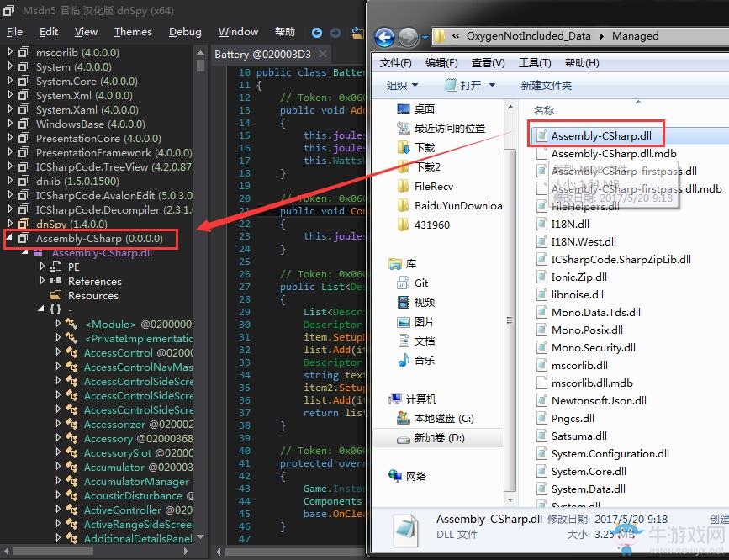Click the Git library icon

point(403,283)
